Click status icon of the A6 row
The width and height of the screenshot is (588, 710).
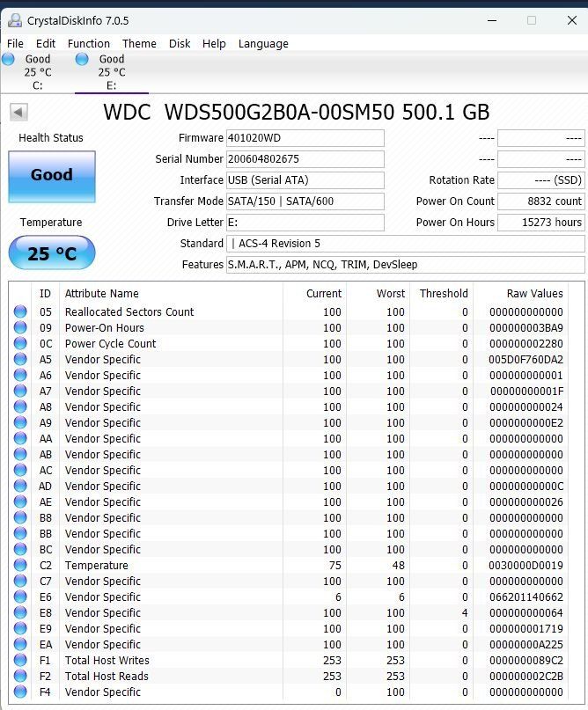(20, 375)
